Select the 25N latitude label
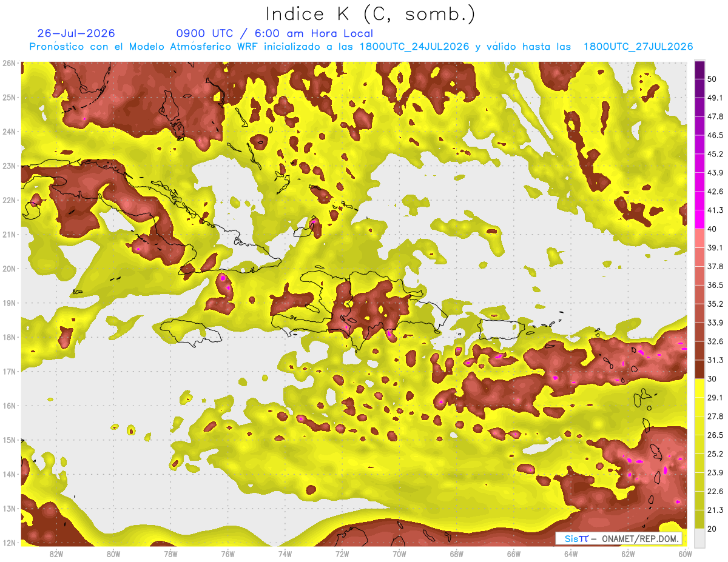 [9, 97]
